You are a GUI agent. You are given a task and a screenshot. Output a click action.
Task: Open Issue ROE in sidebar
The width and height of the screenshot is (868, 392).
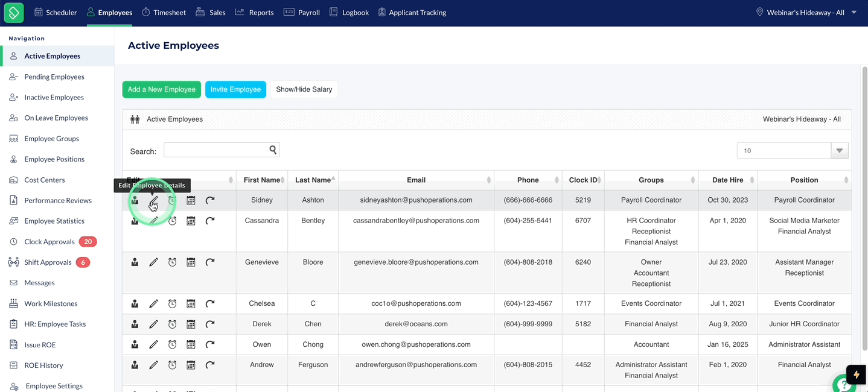40,345
